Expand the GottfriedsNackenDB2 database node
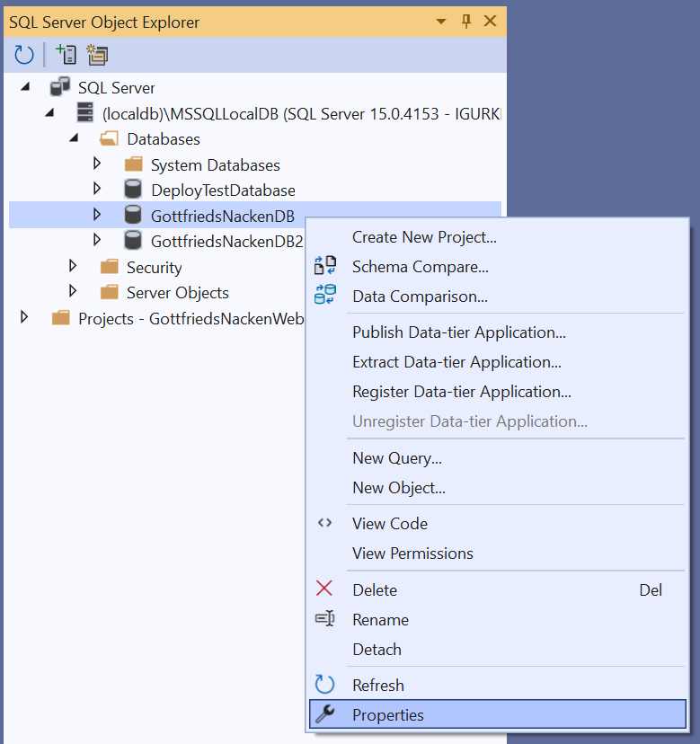This screenshot has height=744, width=700. 98,240
